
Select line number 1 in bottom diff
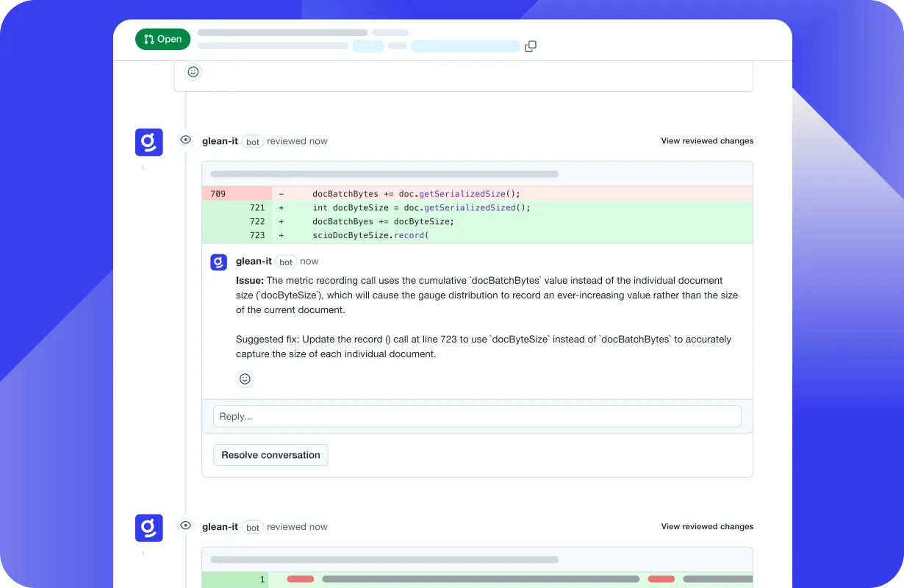coord(262,580)
